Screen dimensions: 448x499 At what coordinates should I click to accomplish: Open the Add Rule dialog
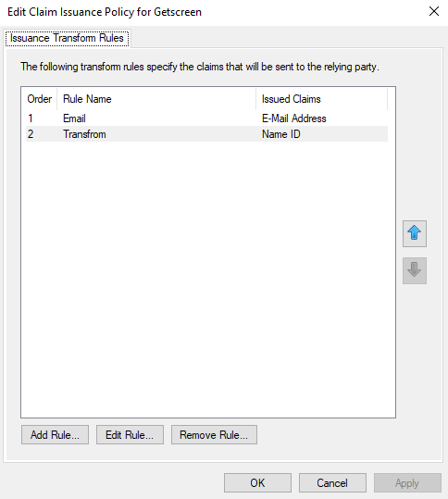coord(55,435)
